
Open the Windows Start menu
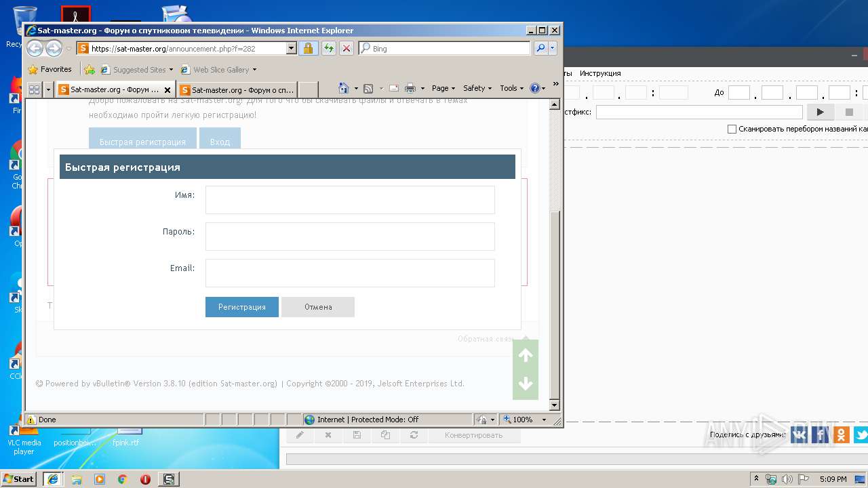pos(18,479)
